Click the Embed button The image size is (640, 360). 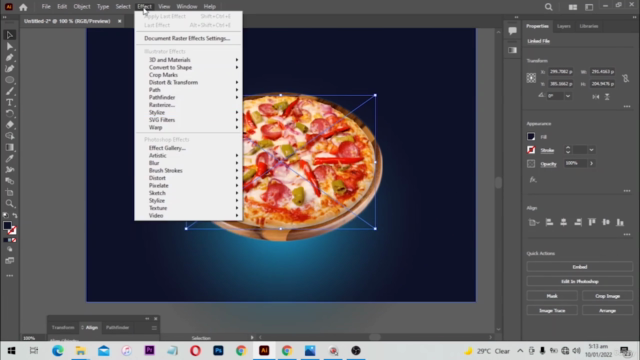[580, 267]
